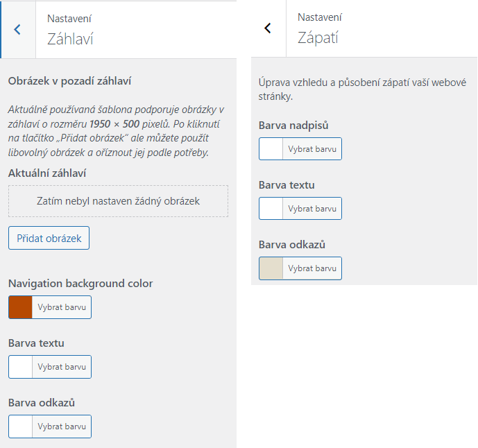Open Vybrat barvu for Záhlaví Barva textu
Image resolution: width=478 pixels, height=448 pixels.
coord(62,367)
